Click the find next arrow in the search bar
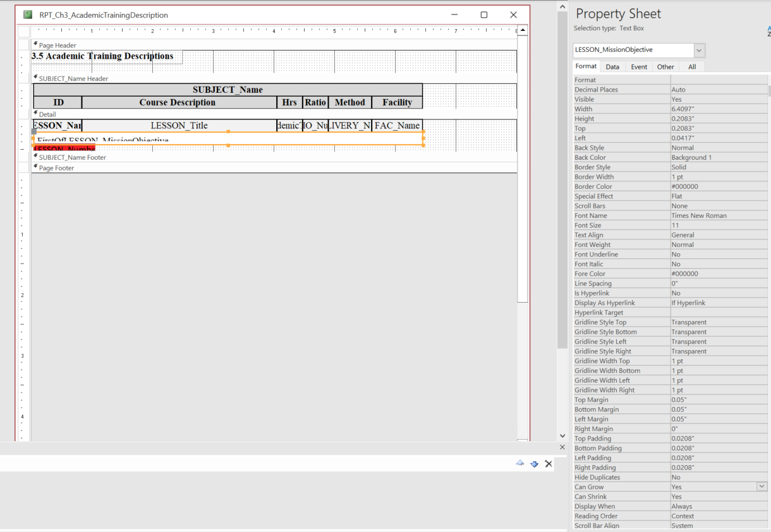Image resolution: width=771 pixels, height=532 pixels. (534, 463)
